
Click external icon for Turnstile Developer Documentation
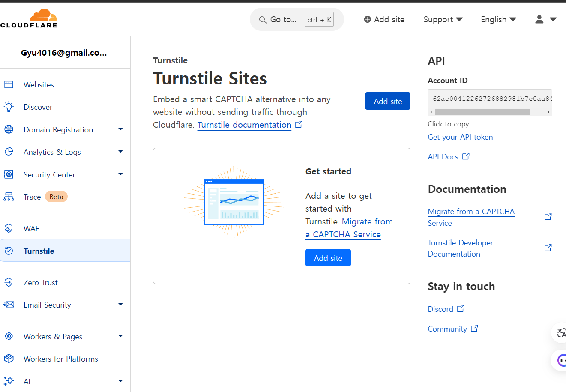tap(548, 248)
